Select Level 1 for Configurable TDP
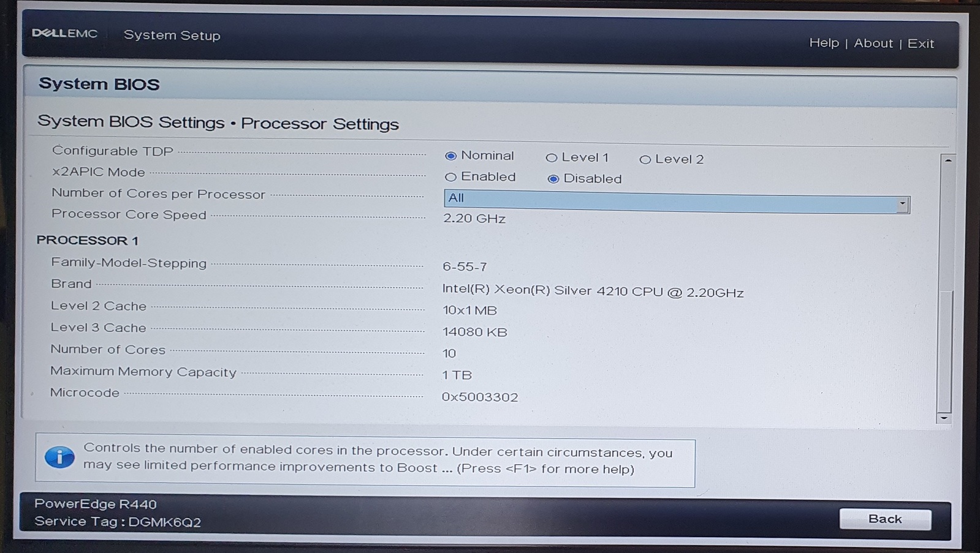Viewport: 980px width, 553px height. tap(551, 158)
